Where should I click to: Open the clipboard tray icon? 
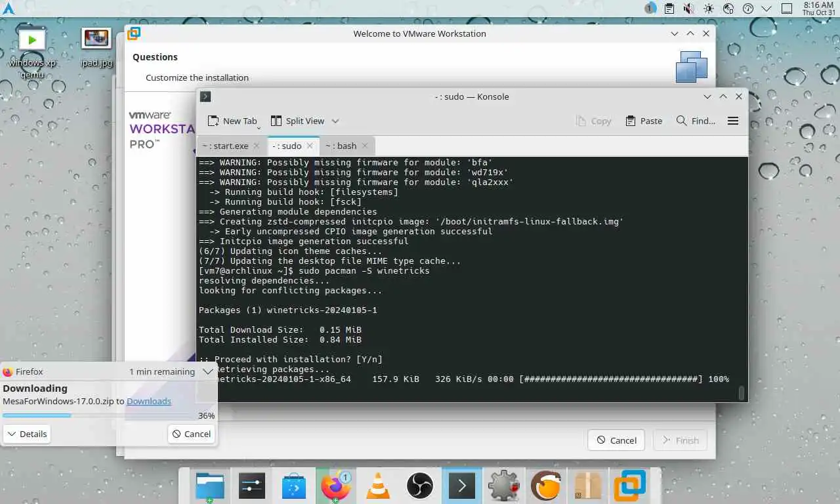(669, 9)
